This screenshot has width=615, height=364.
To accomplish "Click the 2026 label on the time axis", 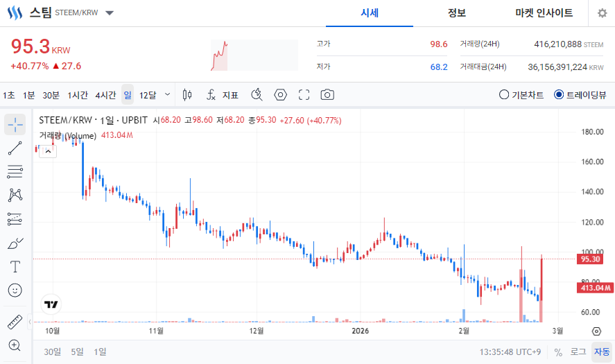I will pos(360,331).
